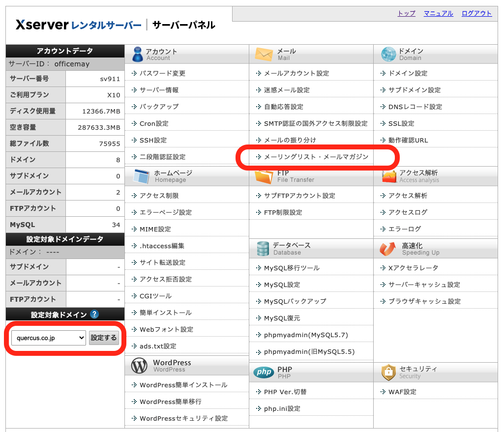Viewport: 504px width, 432px height.
Task: Open メールの振り分け
Action: pyautogui.click(x=290, y=140)
